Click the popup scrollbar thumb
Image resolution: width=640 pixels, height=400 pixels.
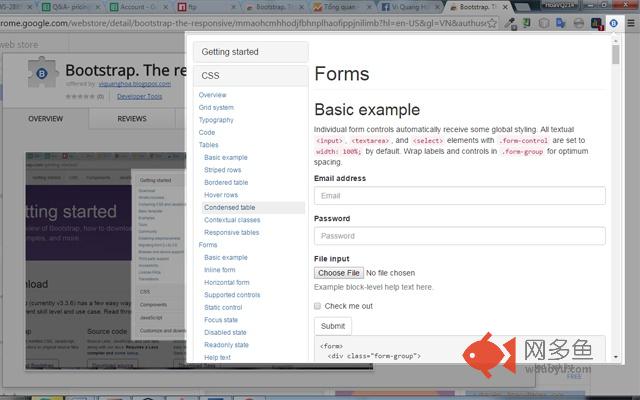[x=616, y=54]
